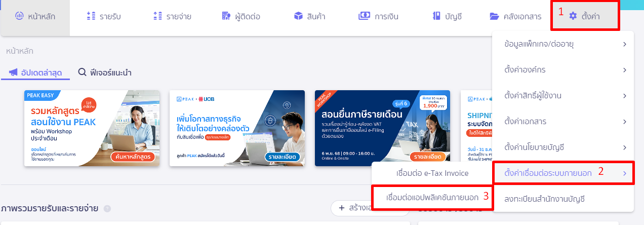644x225 pixels.
Task: Click the ค้นหาหลักสูตร banner button
Action: pyautogui.click(x=133, y=157)
